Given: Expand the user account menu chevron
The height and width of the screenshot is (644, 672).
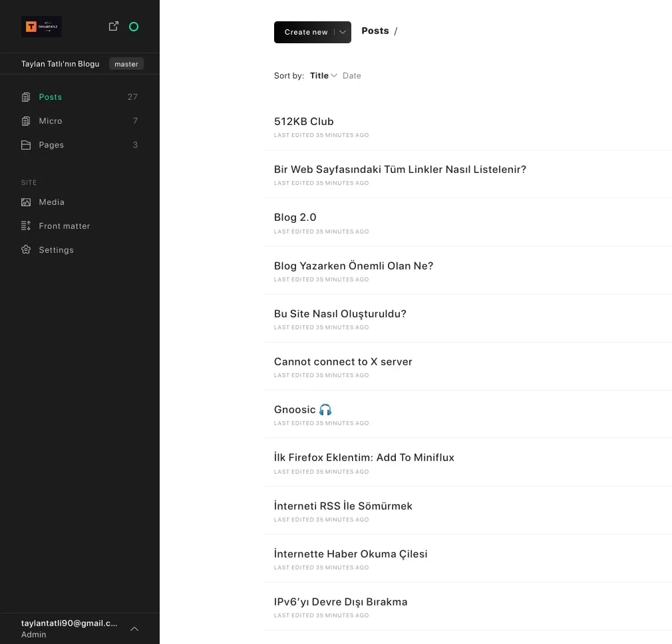Looking at the screenshot, I should point(134,629).
